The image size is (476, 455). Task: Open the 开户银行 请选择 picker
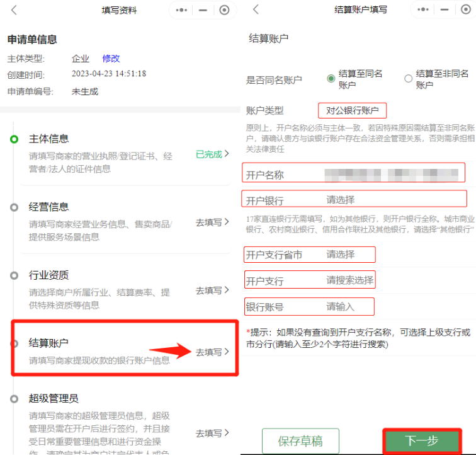pyautogui.click(x=354, y=199)
